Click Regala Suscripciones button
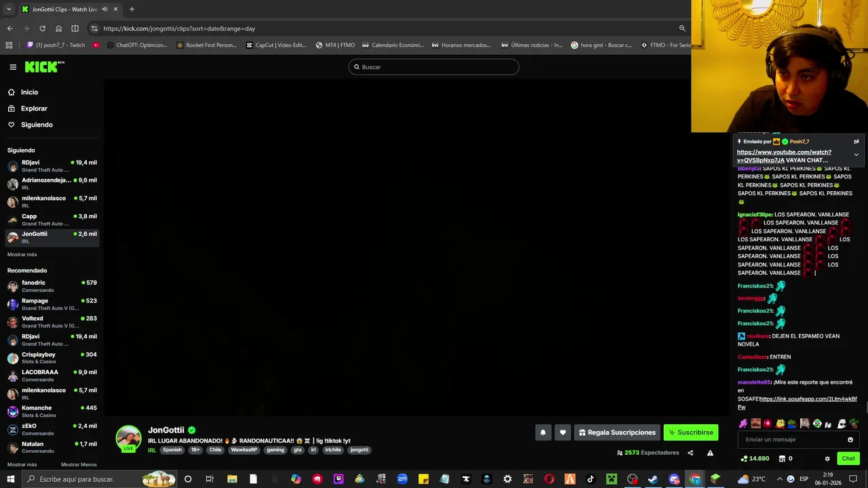Screen dimensions: 868x488 click(617, 432)
